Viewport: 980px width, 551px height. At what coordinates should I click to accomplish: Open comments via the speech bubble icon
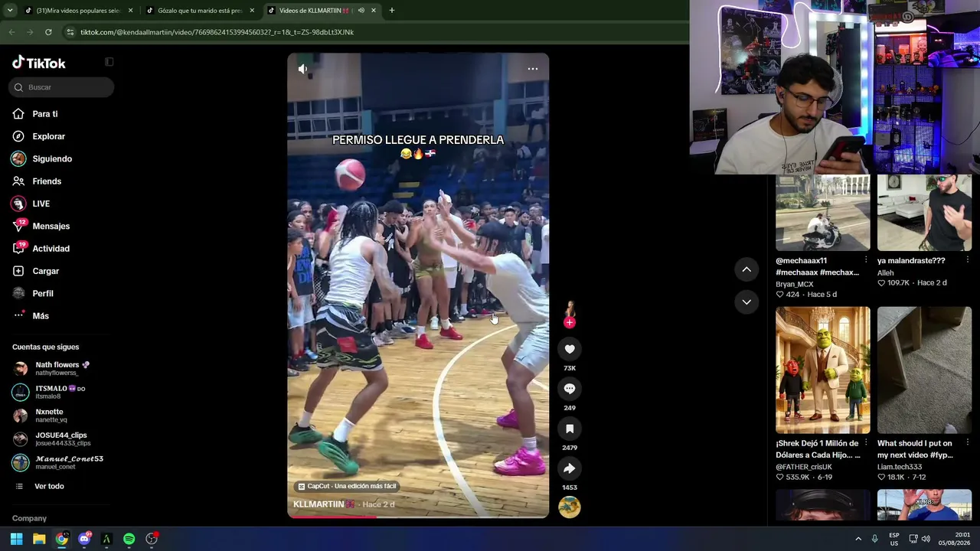(570, 389)
